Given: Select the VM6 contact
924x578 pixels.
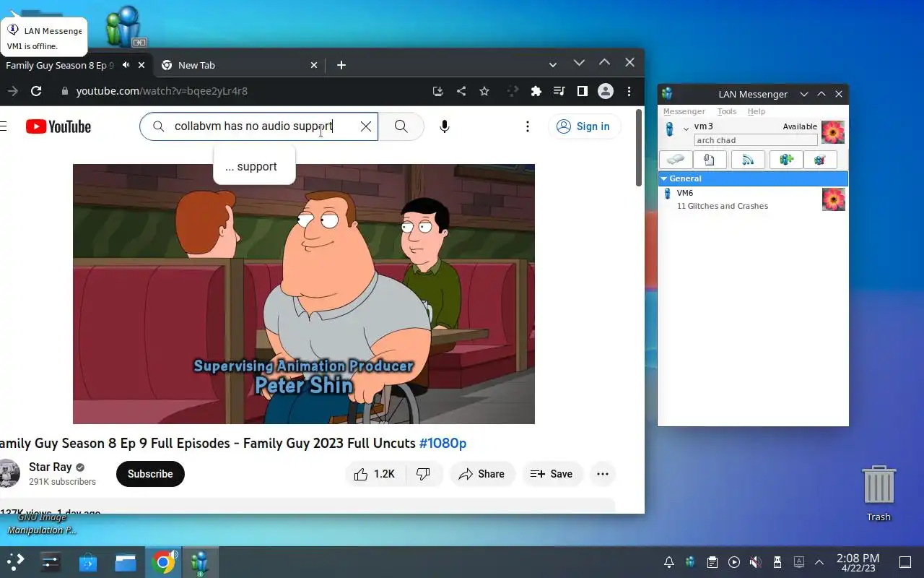Looking at the screenshot, I should coord(753,199).
